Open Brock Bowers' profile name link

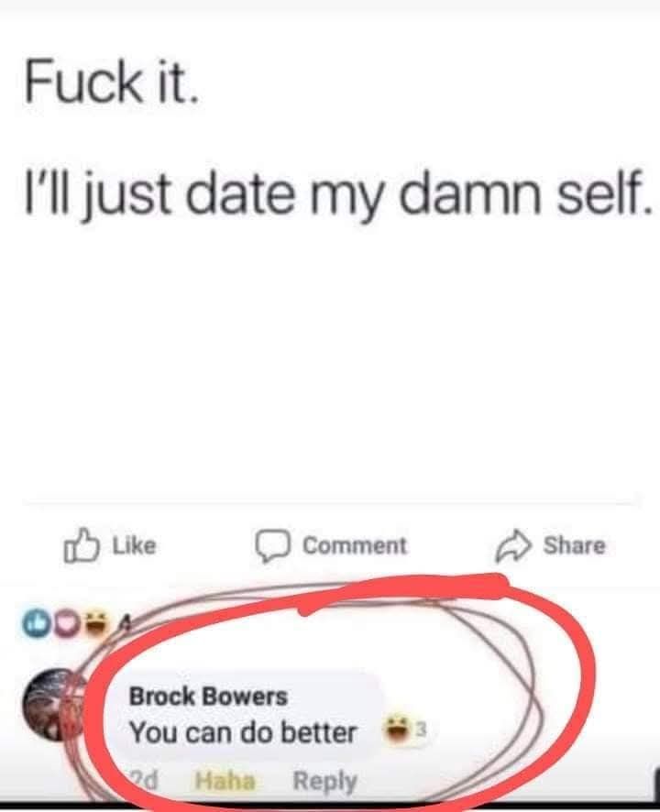pyautogui.click(x=208, y=696)
